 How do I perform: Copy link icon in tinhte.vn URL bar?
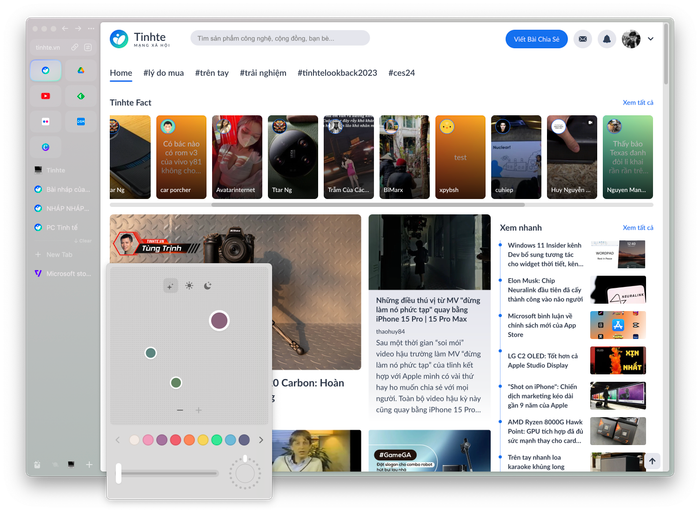75,47
